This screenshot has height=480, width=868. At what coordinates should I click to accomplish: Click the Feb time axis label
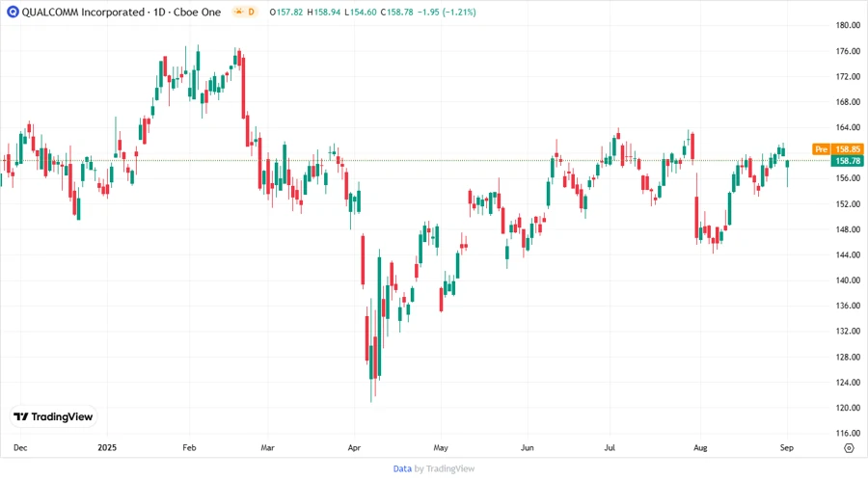189,447
